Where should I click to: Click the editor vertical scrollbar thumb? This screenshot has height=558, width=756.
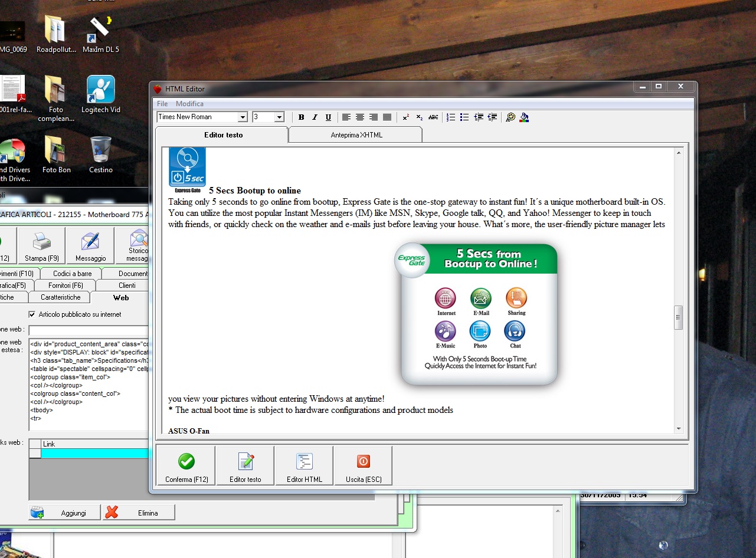point(679,318)
